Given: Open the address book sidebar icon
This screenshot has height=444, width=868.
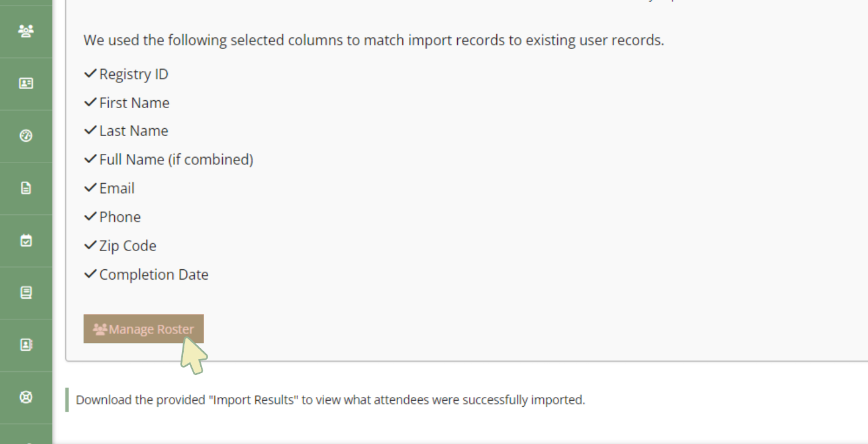Looking at the screenshot, I should click(x=26, y=345).
